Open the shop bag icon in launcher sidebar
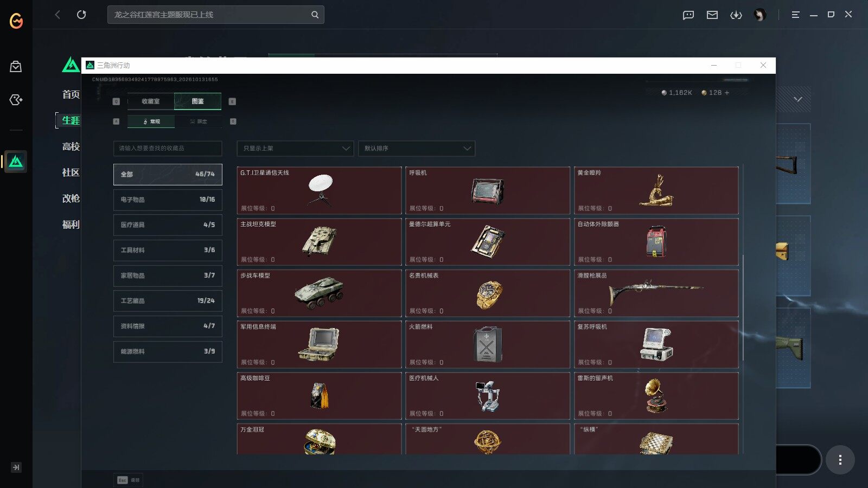Viewport: 868px width, 488px height. 16,67
